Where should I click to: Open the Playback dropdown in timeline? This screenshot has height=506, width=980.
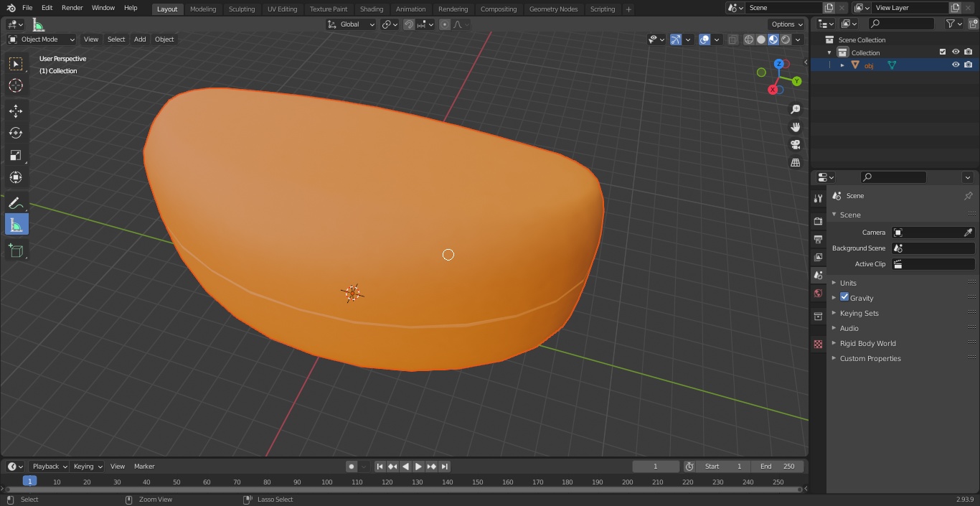point(50,467)
